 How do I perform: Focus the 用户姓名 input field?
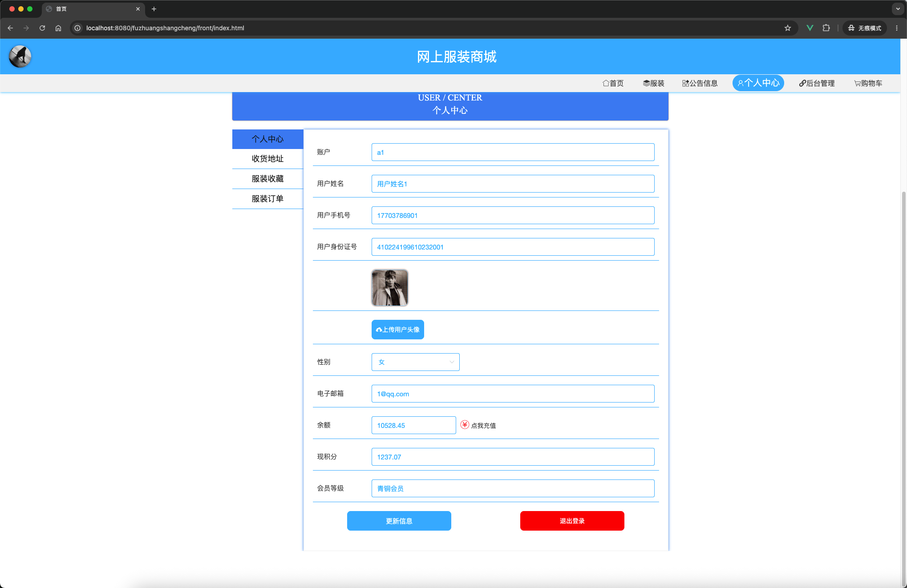(x=513, y=184)
